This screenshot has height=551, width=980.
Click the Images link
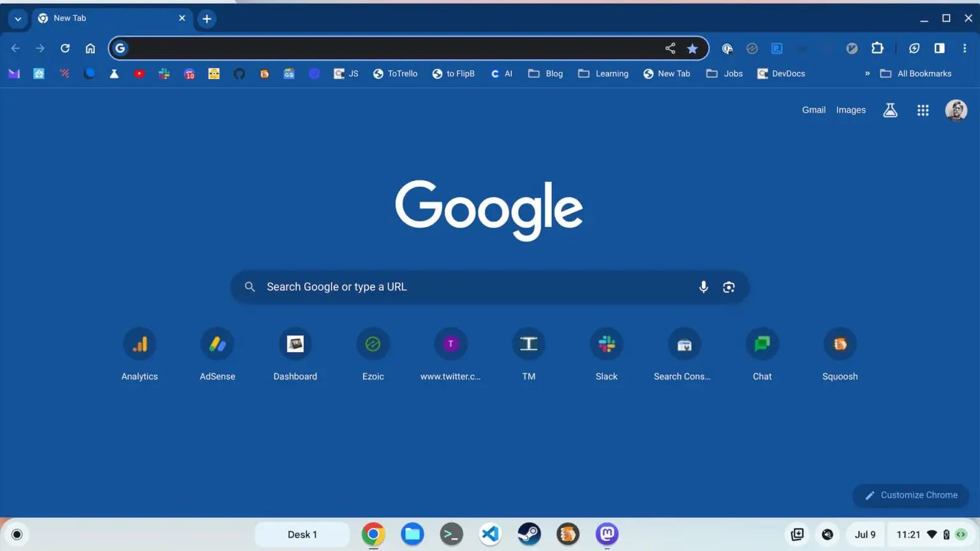pyautogui.click(x=851, y=110)
